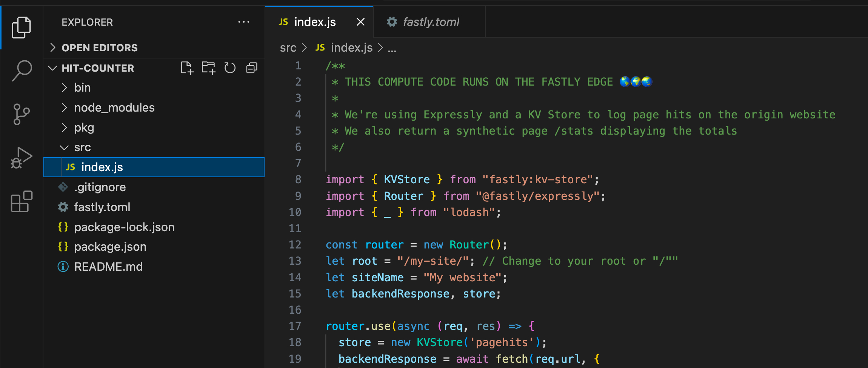Close the index.js editor tab
868x368 pixels.
tap(360, 22)
